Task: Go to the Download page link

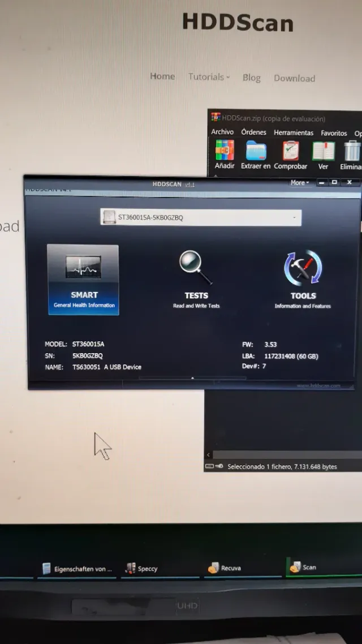Action: click(x=294, y=78)
